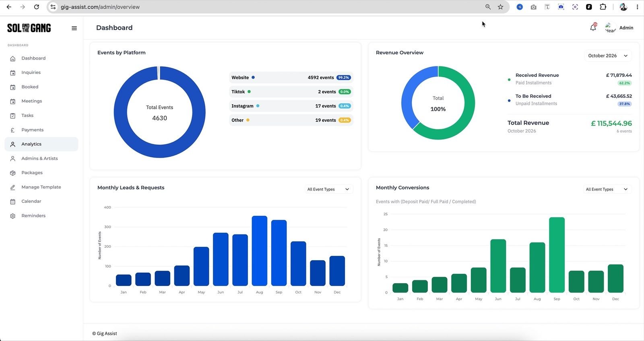Click the Tasks checklist icon in sidebar
Image resolution: width=644 pixels, height=341 pixels.
(x=13, y=116)
